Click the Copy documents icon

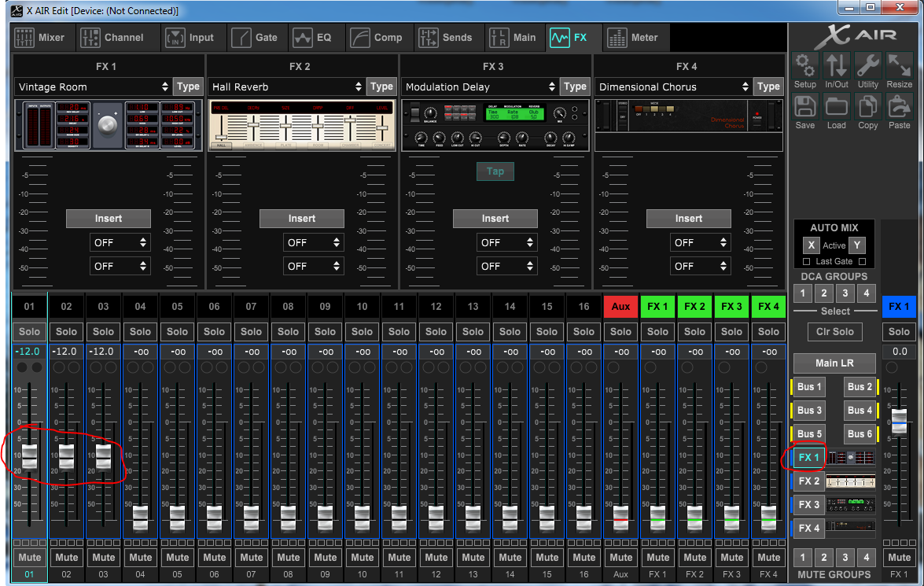867,107
